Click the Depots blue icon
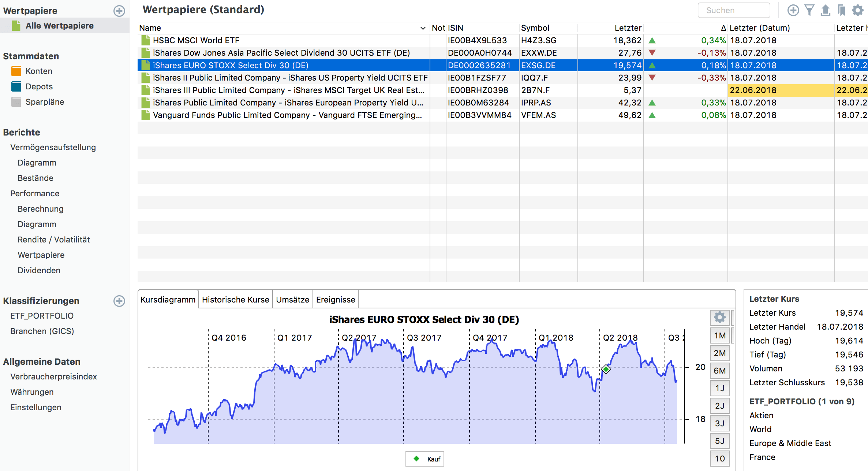Image resolution: width=868 pixels, height=471 pixels. coord(16,86)
